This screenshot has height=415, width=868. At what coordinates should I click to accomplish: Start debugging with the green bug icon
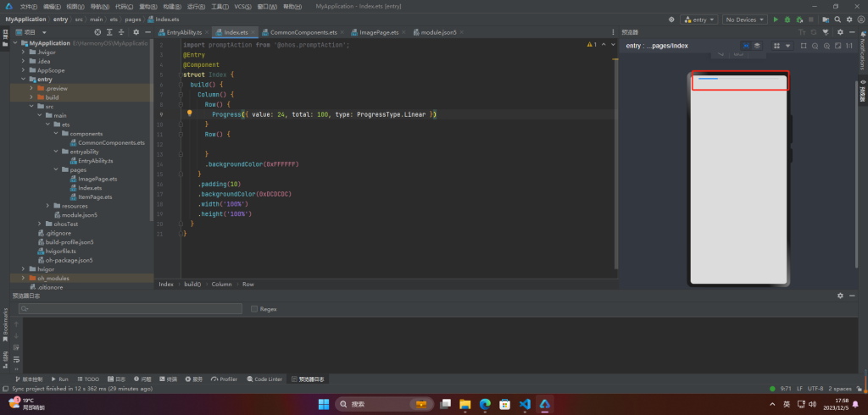(x=787, y=19)
